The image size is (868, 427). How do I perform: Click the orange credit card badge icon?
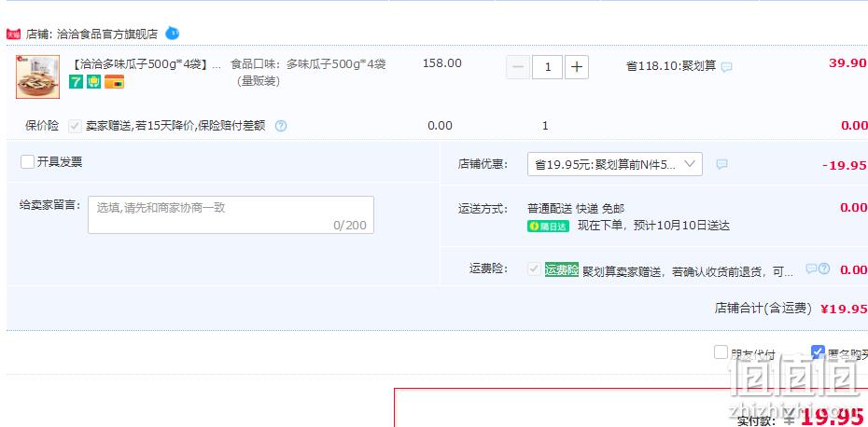pyautogui.click(x=114, y=82)
